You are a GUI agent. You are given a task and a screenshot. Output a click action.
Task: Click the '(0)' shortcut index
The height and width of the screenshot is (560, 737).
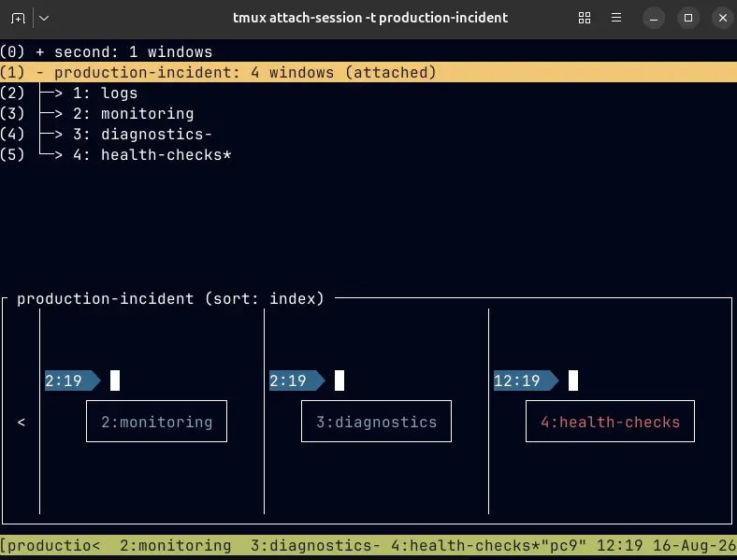click(x=12, y=51)
